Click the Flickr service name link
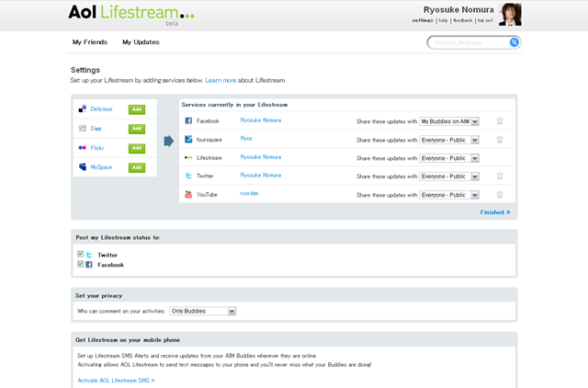Image resolution: width=588 pixels, height=388 pixels. tap(97, 148)
